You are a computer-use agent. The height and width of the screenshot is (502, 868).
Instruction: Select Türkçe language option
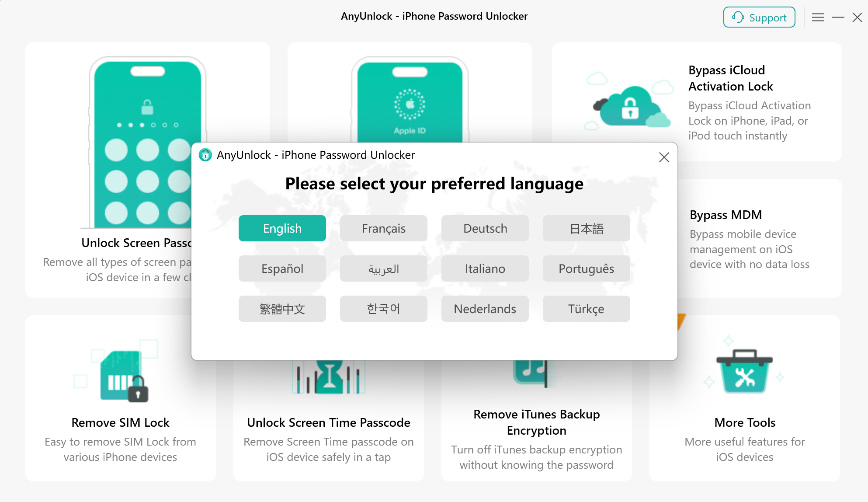point(585,308)
